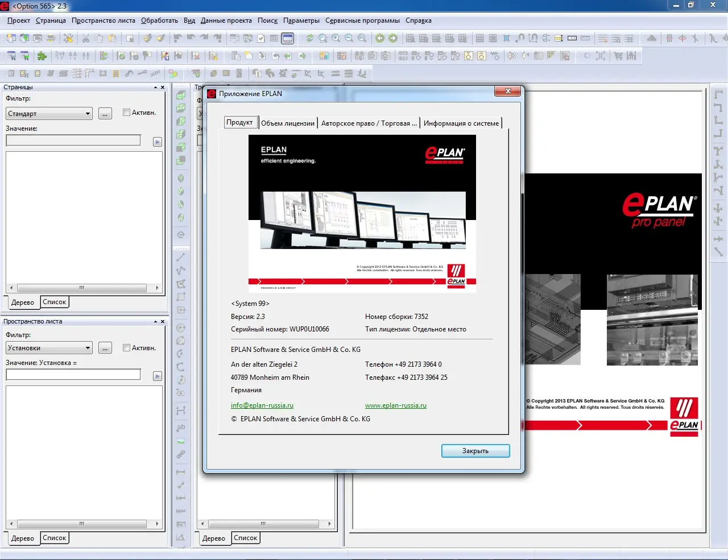The height and width of the screenshot is (560, 728).
Task: Switch to Объем лицензии tab
Action: pos(288,123)
